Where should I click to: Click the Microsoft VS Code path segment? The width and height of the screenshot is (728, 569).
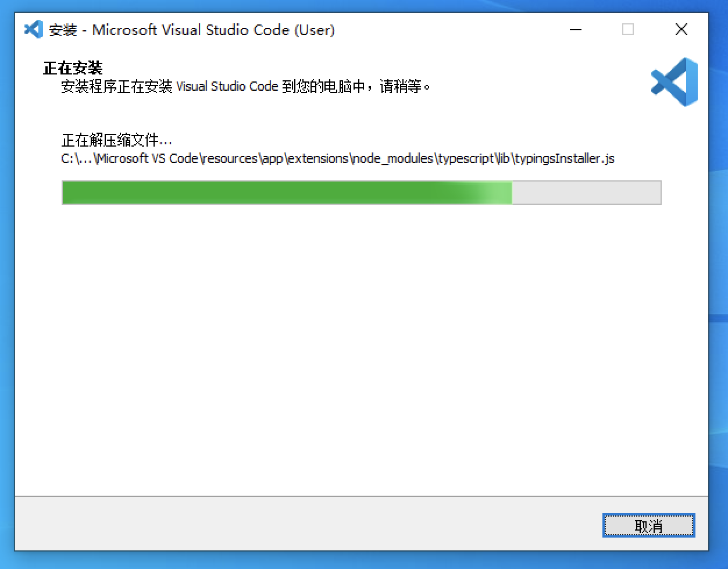[x=148, y=158]
